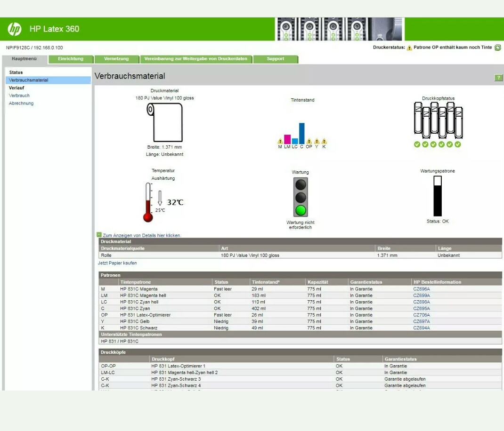Image resolution: width=504 pixels, height=431 pixels.
Task: Click the M ink warning icon
Action: [x=280, y=141]
